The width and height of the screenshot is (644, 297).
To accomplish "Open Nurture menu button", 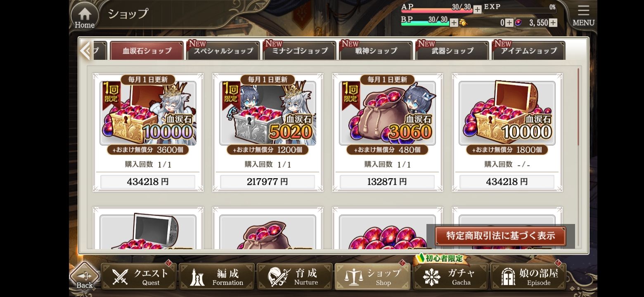I will 295,276.
